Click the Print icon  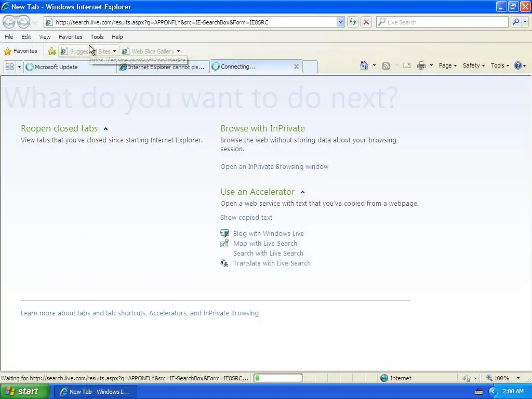pyautogui.click(x=421, y=65)
